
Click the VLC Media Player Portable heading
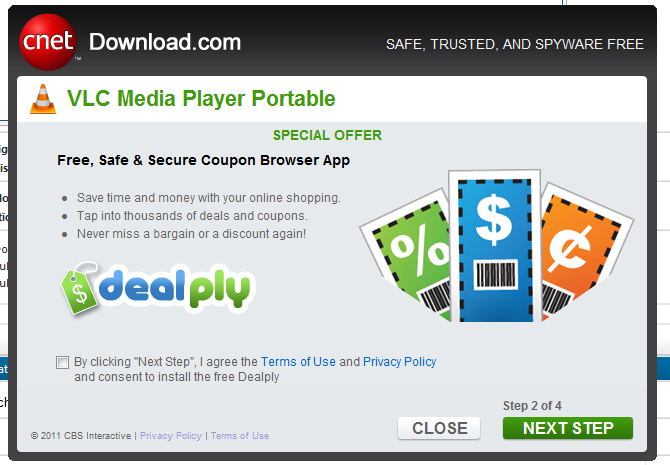tap(201, 99)
